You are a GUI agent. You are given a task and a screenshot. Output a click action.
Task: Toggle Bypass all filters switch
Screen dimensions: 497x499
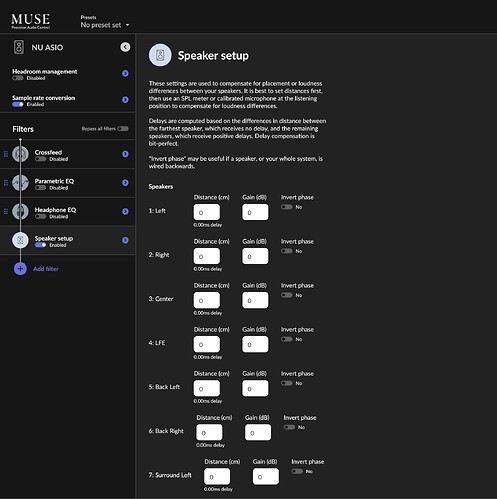click(x=123, y=129)
